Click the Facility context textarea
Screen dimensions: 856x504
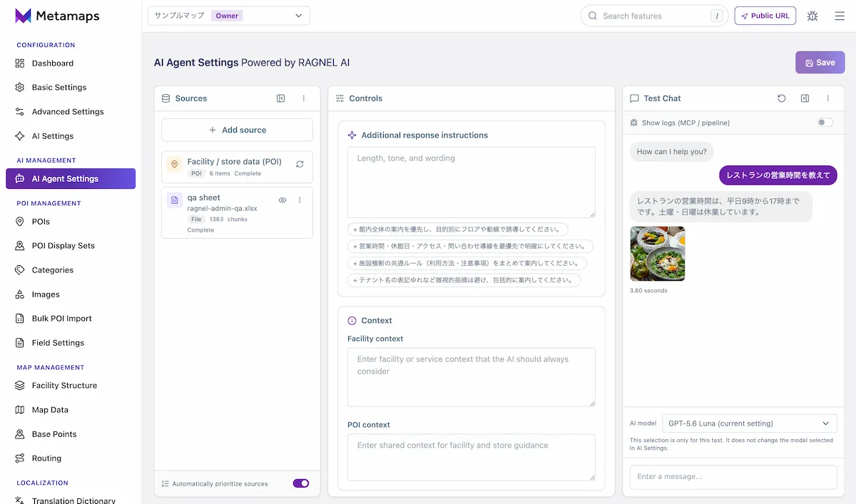click(x=472, y=377)
